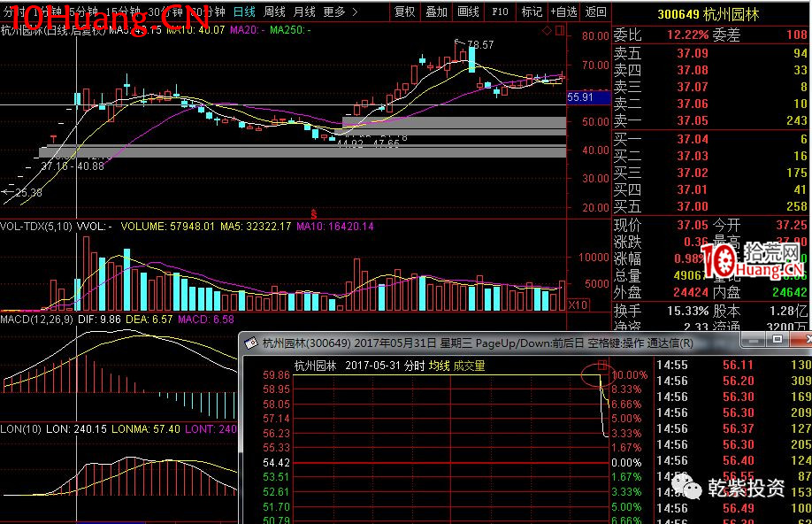812x524 pixels.
Task: Click the 54.42 previous close axis label
Action: (277, 462)
